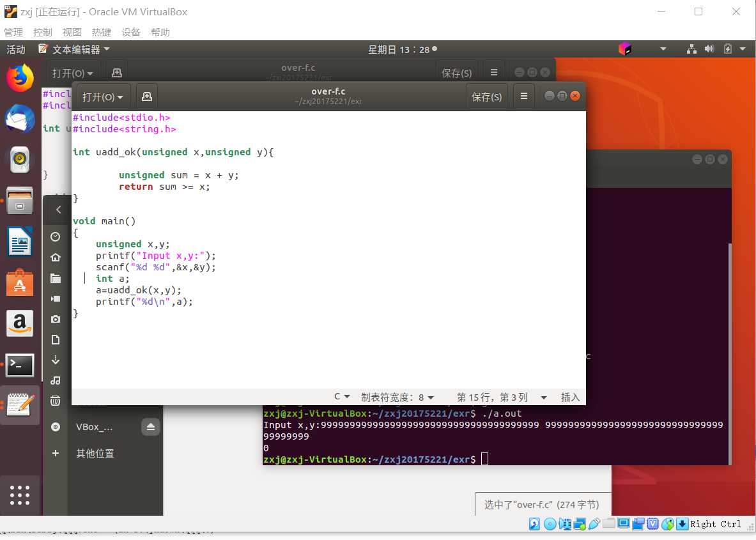This screenshot has width=756, height=540.
Task: Eject the VBox disc in Files sidebar
Action: [x=150, y=427]
